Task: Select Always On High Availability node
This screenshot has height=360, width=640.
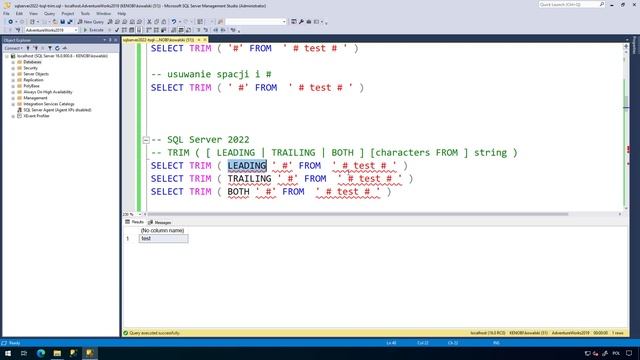Action: [48, 92]
